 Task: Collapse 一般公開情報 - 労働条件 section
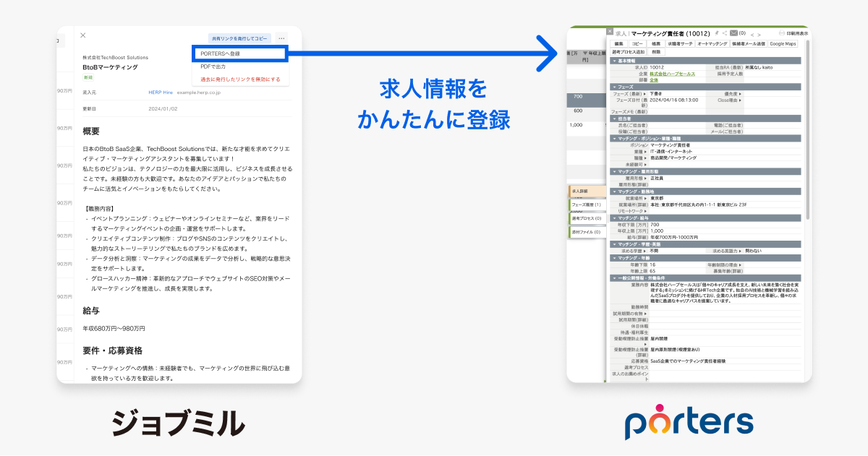tap(705, 278)
